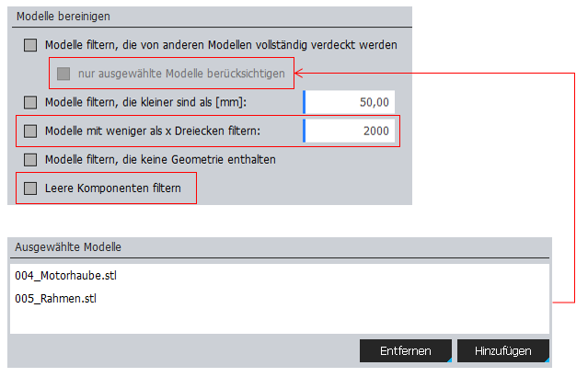
Task: Tick the no-geometry models filter checkbox
Action: point(30,159)
